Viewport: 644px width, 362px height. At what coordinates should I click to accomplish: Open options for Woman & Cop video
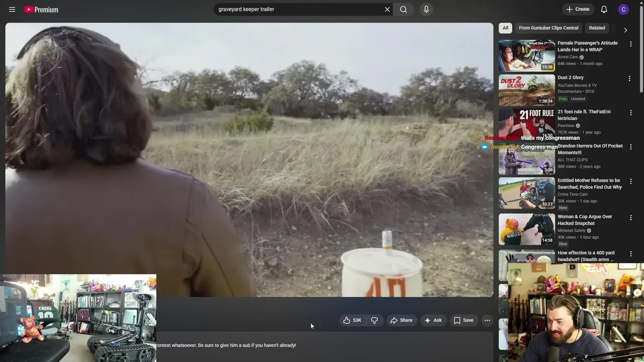click(630, 218)
